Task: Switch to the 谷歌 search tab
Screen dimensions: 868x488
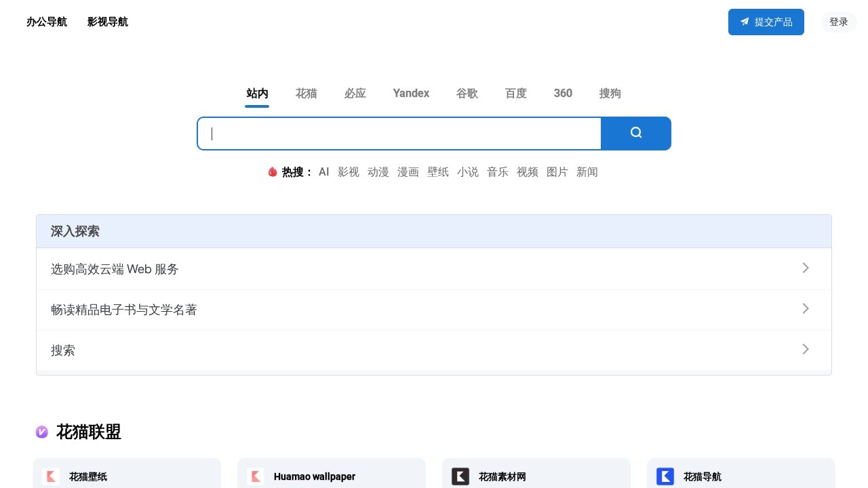Action: tap(467, 94)
